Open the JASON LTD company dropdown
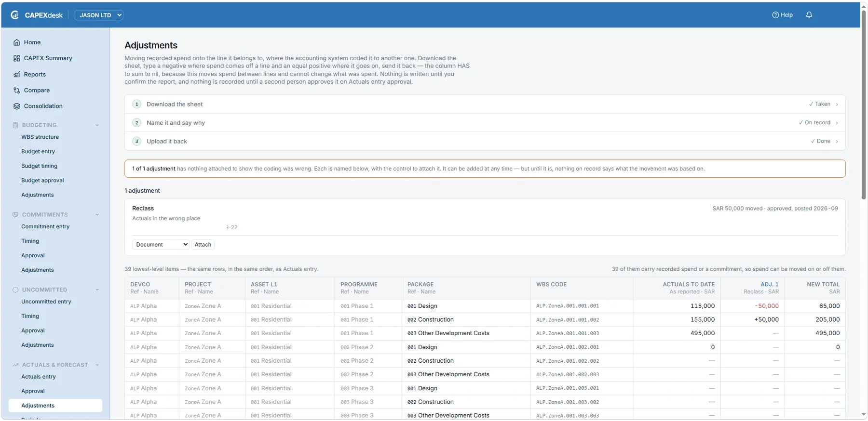The height and width of the screenshot is (421, 868). (99, 15)
